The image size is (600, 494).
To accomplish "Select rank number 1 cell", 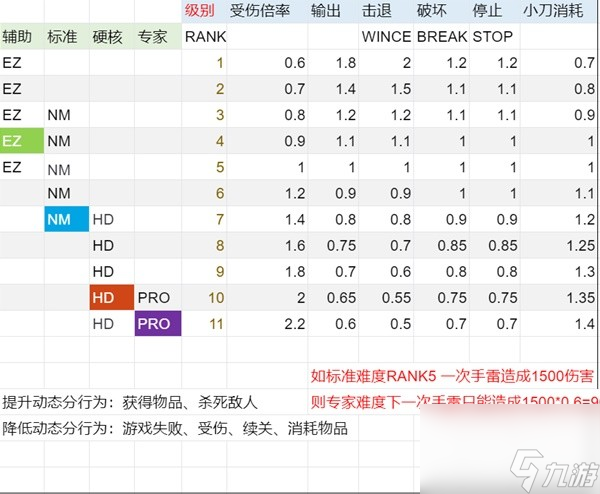I will [204, 63].
